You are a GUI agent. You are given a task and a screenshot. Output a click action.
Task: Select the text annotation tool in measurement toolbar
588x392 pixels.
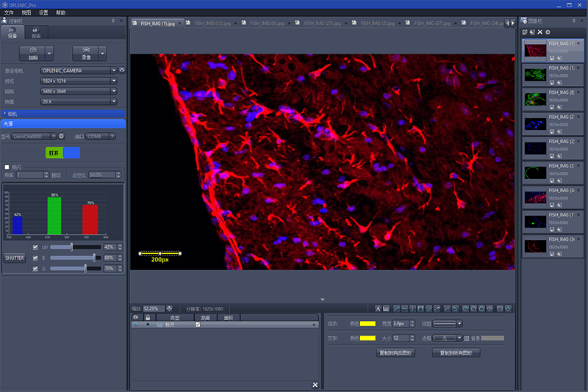point(379,308)
